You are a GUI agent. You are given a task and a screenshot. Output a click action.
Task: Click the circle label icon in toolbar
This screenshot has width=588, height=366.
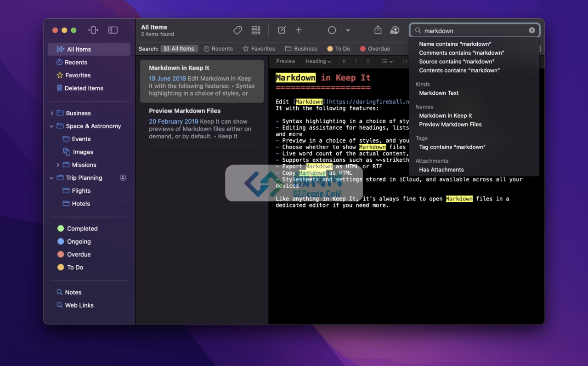(x=332, y=30)
